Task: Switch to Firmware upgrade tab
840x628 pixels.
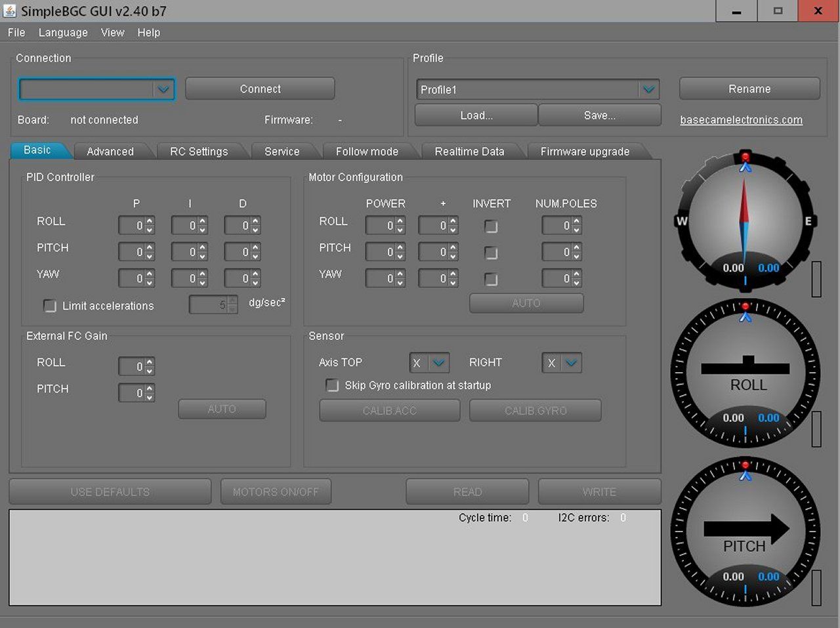Action: [x=585, y=152]
